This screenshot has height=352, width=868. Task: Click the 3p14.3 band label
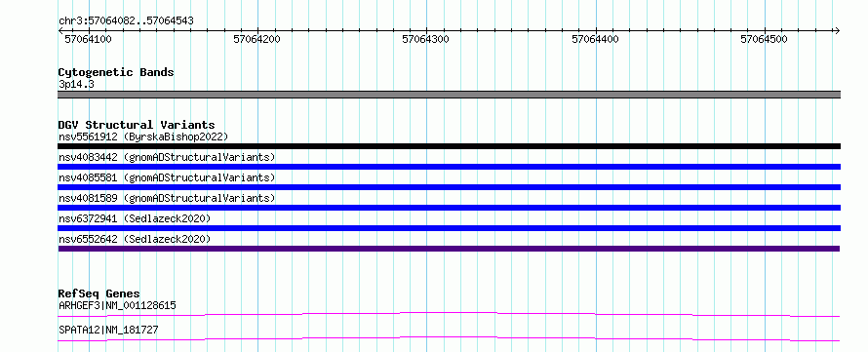(x=76, y=84)
